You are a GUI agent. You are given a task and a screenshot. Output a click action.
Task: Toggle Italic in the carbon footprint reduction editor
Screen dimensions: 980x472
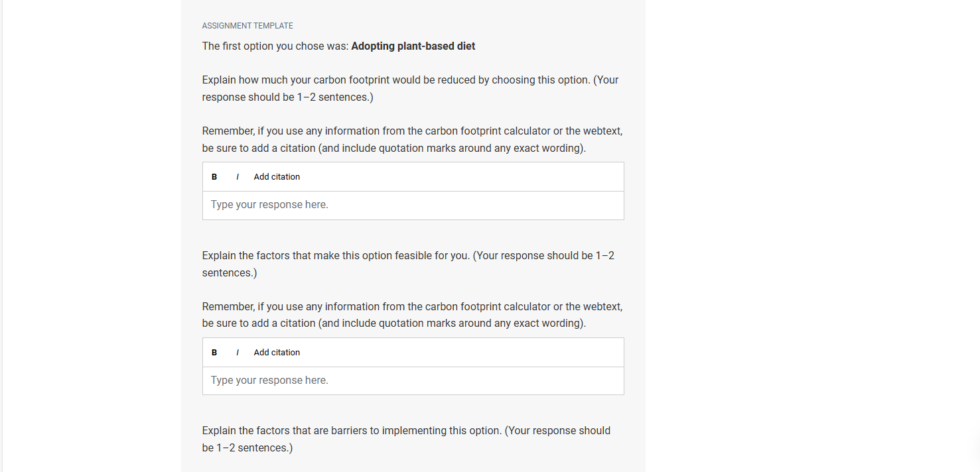pyautogui.click(x=238, y=177)
